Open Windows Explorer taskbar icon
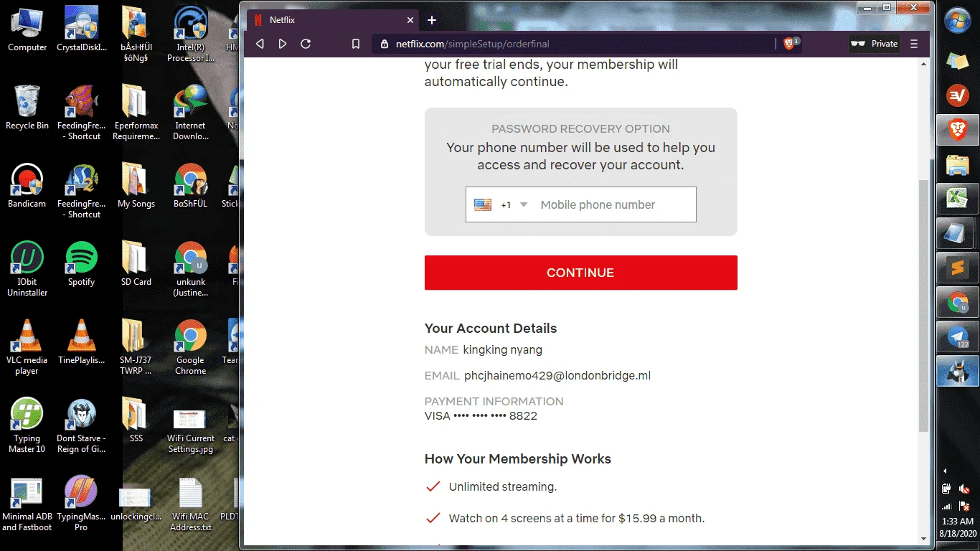 coord(958,164)
